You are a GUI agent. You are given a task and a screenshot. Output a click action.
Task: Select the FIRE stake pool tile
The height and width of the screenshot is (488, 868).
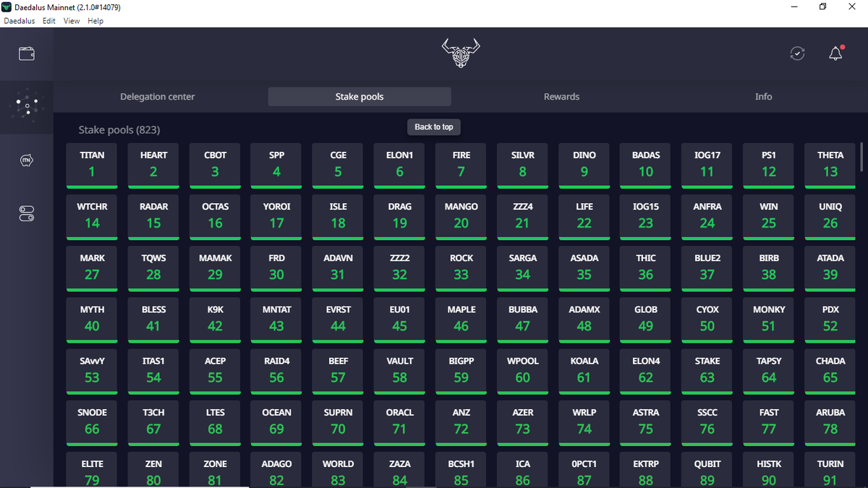click(x=461, y=166)
